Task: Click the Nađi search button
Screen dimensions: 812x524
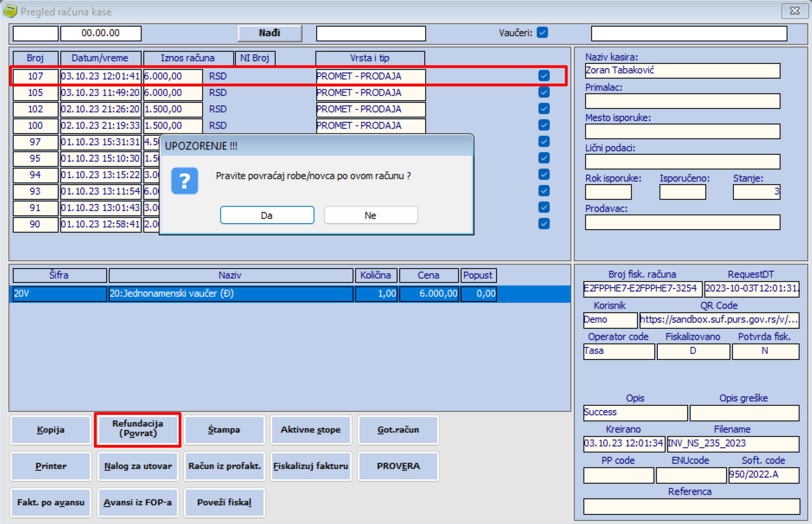Action: [x=269, y=33]
